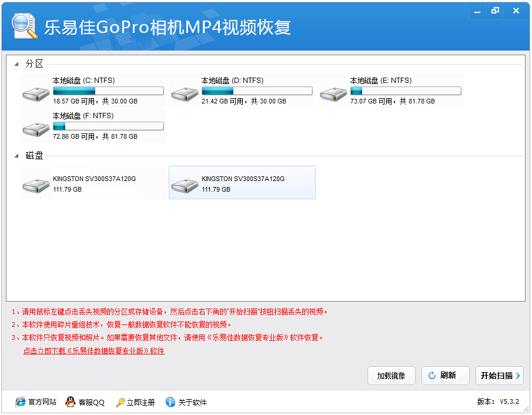Click the 刷新 button
This screenshot has height=415, width=532.
click(x=445, y=376)
